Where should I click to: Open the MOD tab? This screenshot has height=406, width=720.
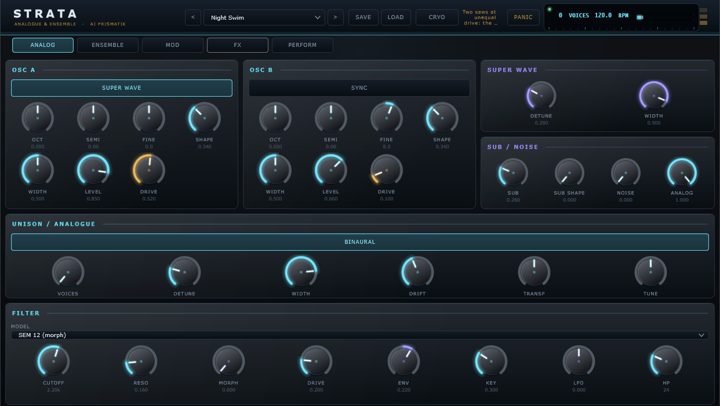click(x=173, y=45)
